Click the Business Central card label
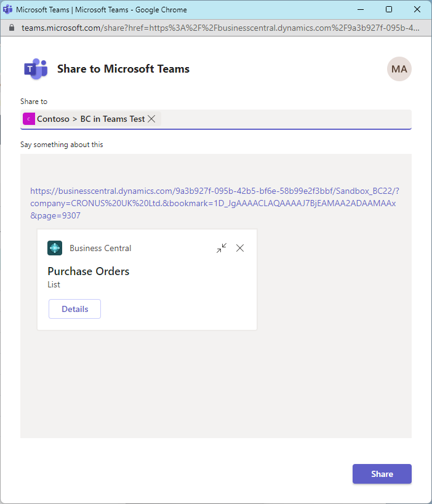The image size is (432, 504). tap(100, 248)
